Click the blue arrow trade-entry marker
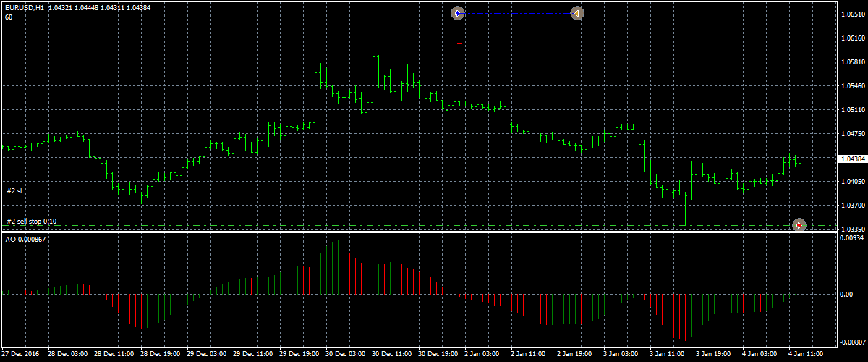The image size is (868, 362). click(457, 13)
